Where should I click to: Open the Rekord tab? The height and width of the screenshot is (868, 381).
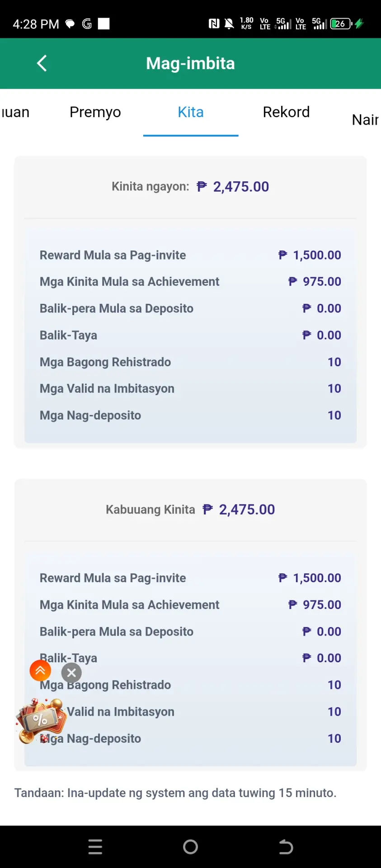click(286, 112)
